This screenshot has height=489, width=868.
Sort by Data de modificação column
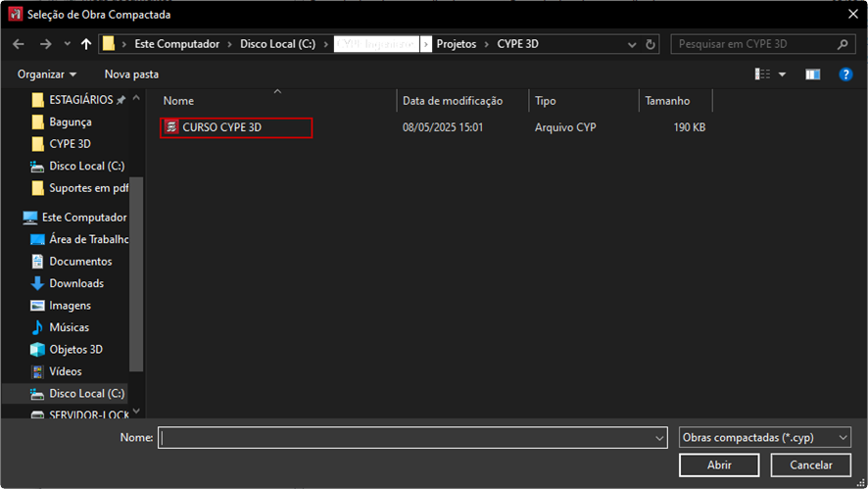point(453,101)
